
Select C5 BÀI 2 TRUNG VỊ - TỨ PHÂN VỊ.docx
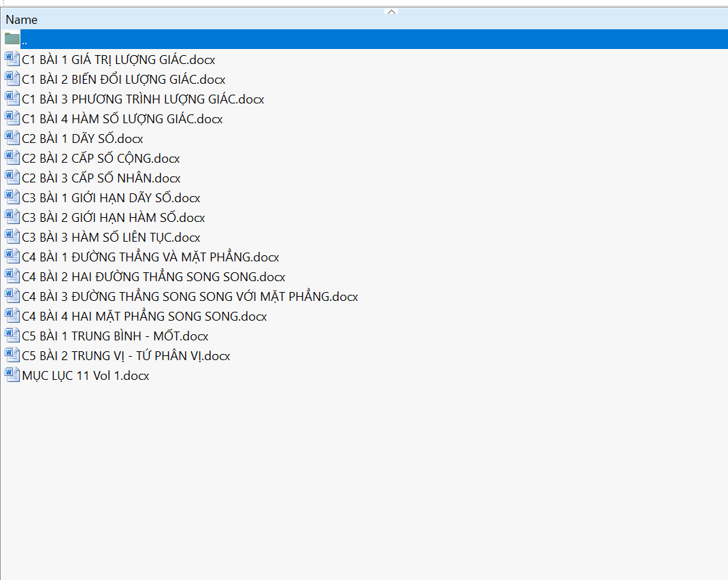(x=126, y=356)
